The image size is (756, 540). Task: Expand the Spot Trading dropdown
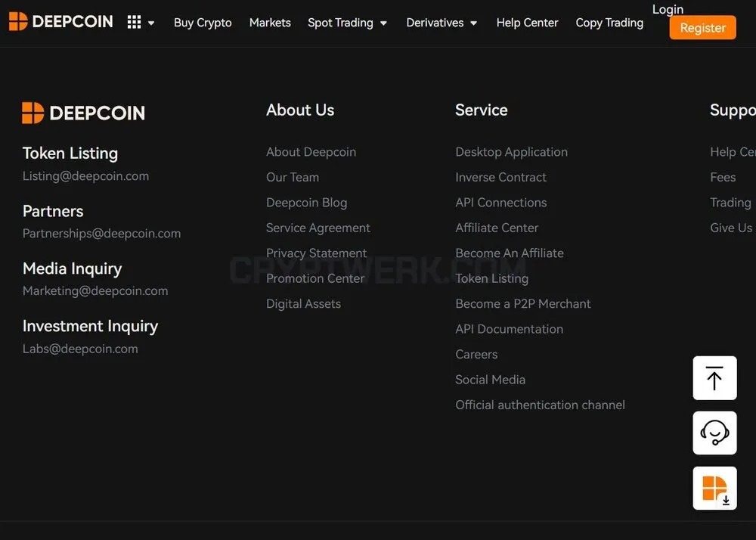(347, 23)
